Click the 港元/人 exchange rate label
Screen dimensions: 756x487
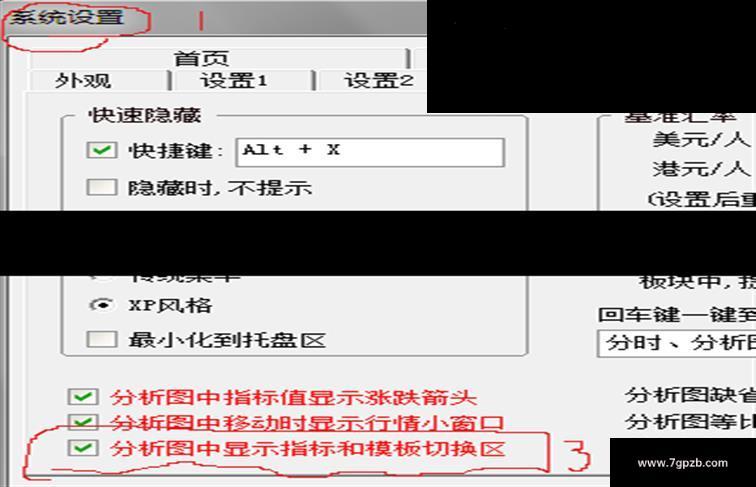[x=702, y=169]
